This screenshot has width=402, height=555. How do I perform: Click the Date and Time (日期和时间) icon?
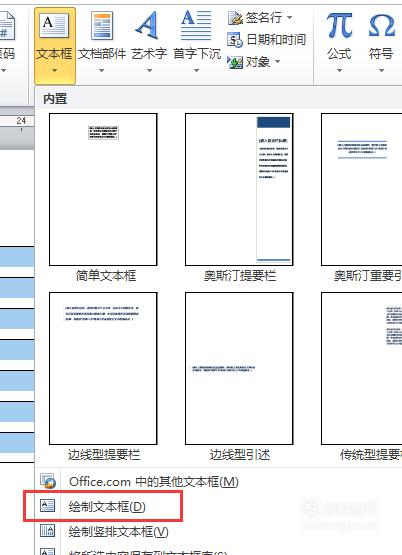pyautogui.click(x=235, y=40)
